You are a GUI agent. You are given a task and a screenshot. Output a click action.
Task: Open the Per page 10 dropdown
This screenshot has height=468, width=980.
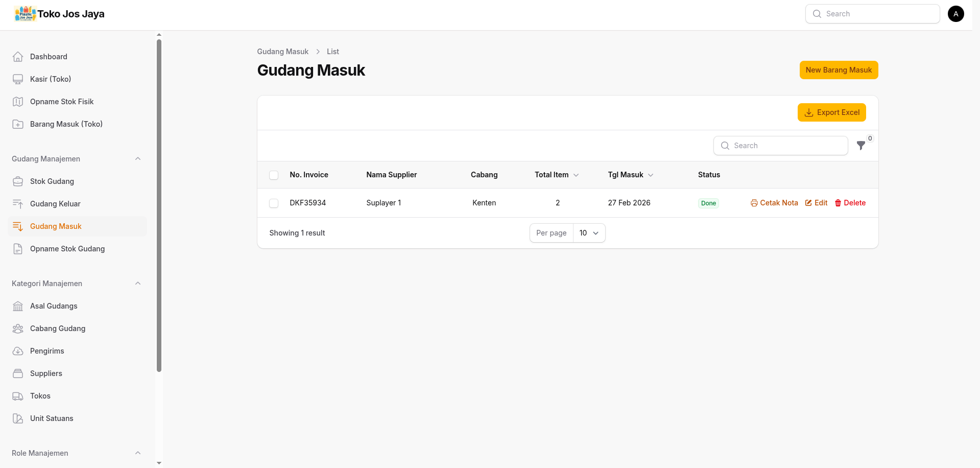pos(589,233)
